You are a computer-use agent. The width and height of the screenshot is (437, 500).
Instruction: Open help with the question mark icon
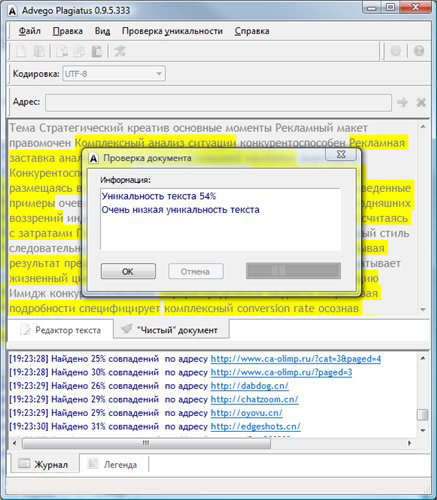419,51
